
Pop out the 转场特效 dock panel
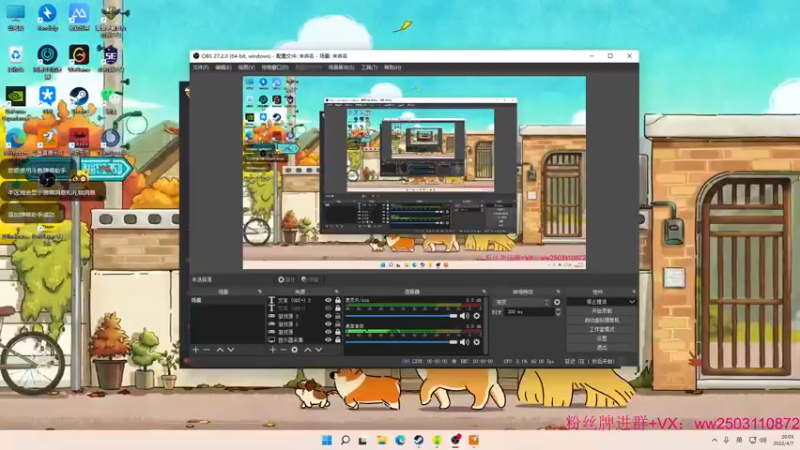tap(558, 292)
